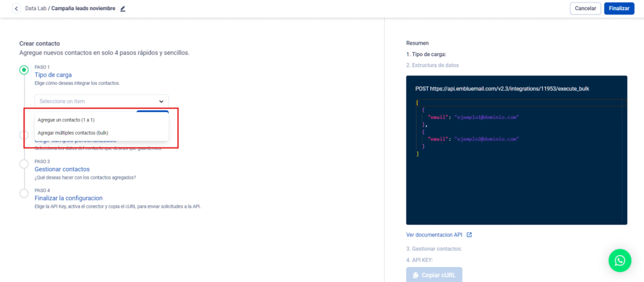
Task: Click the pencil icon to rename the campaign
Action: pyautogui.click(x=123, y=9)
